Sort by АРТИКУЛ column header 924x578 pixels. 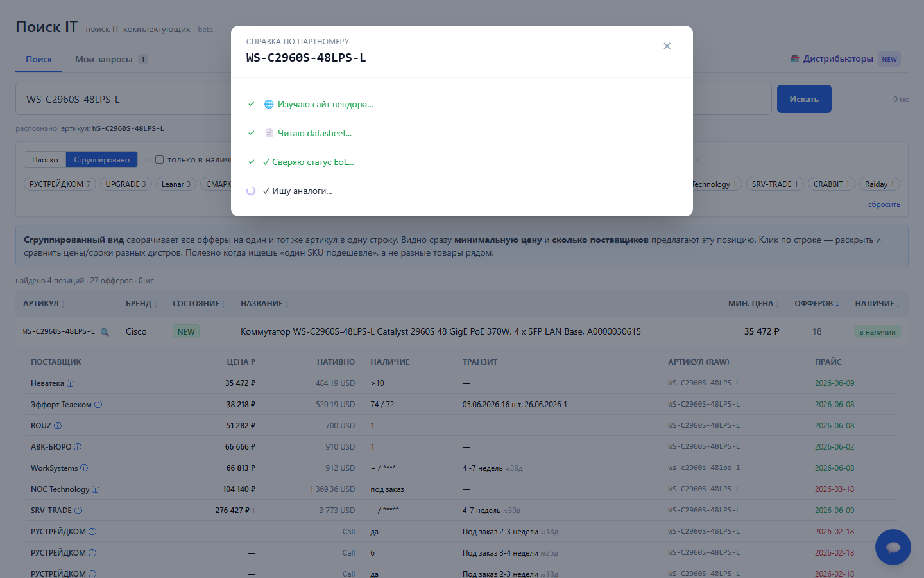coord(44,304)
